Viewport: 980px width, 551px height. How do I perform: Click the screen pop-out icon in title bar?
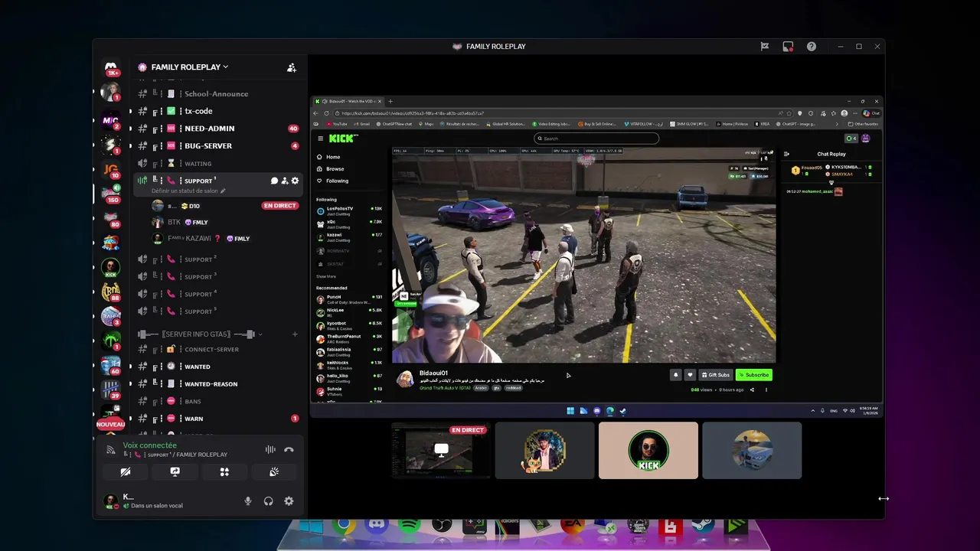click(788, 47)
